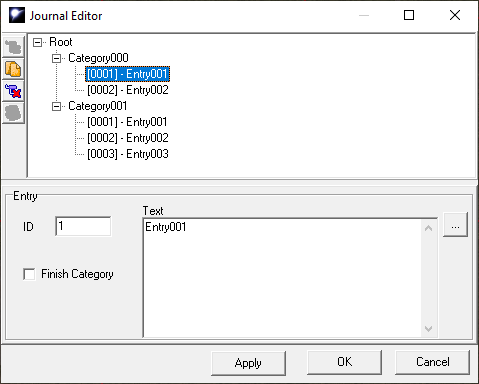Select [0002] - Entry002 under Category000
Image resolution: width=479 pixels, height=384 pixels.
click(128, 90)
